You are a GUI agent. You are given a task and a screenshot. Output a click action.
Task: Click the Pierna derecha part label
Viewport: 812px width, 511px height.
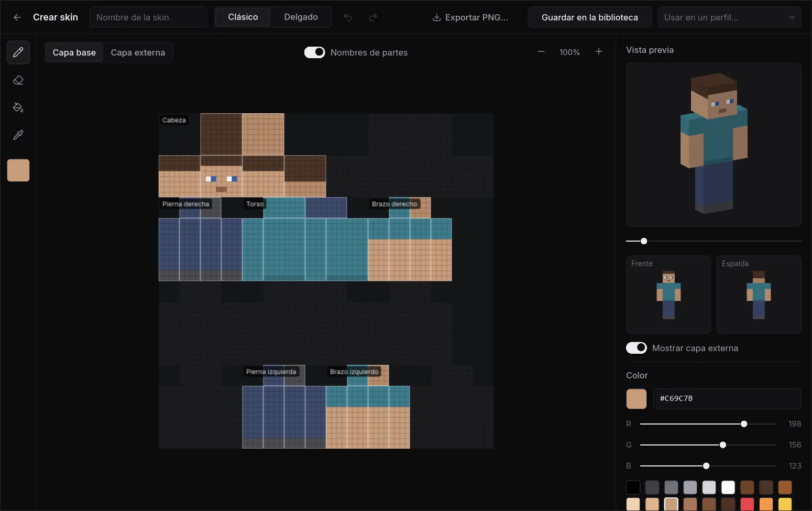coord(185,204)
